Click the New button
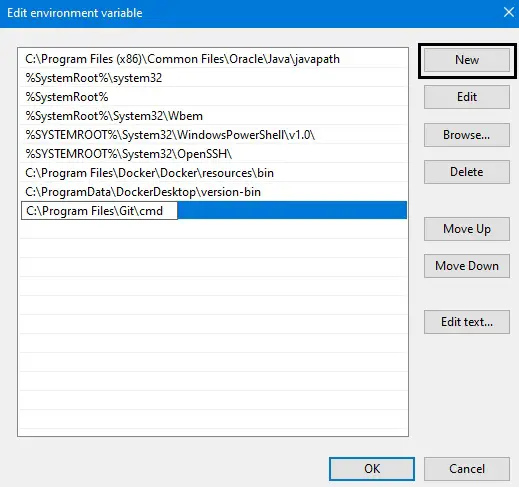 click(467, 60)
